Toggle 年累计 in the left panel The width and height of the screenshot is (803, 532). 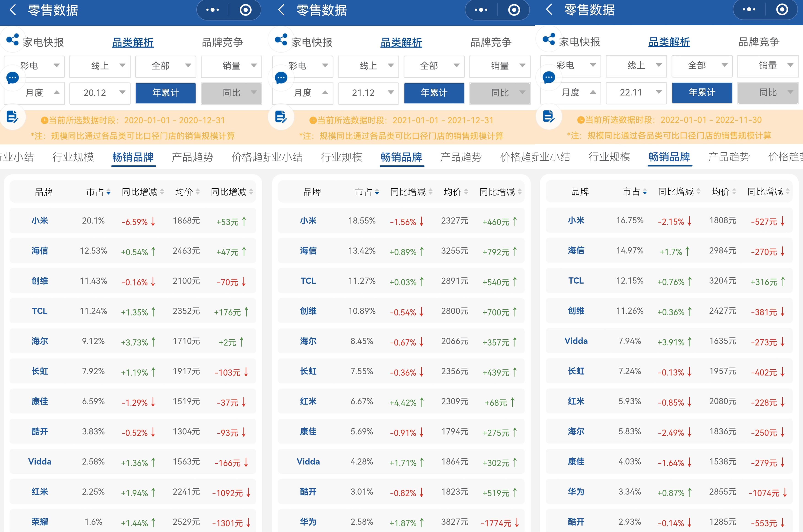coord(165,93)
